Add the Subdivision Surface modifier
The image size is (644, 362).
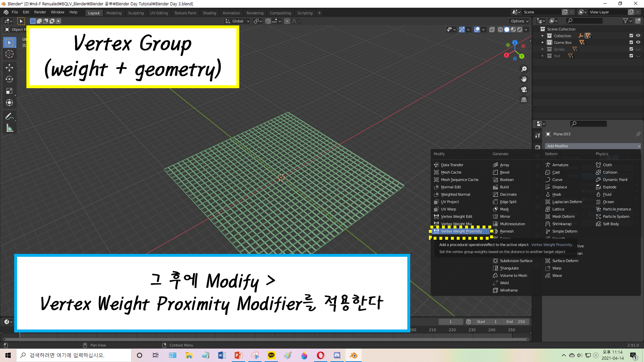pos(516,261)
